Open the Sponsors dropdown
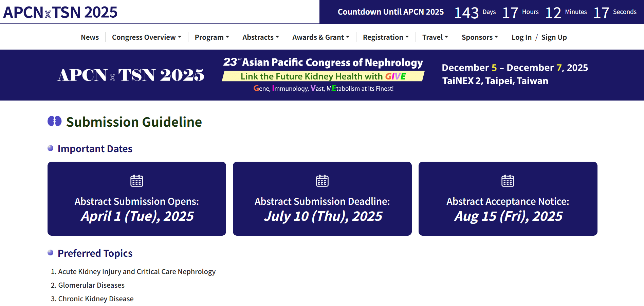Screen dimensions: 644x306 coord(480,37)
